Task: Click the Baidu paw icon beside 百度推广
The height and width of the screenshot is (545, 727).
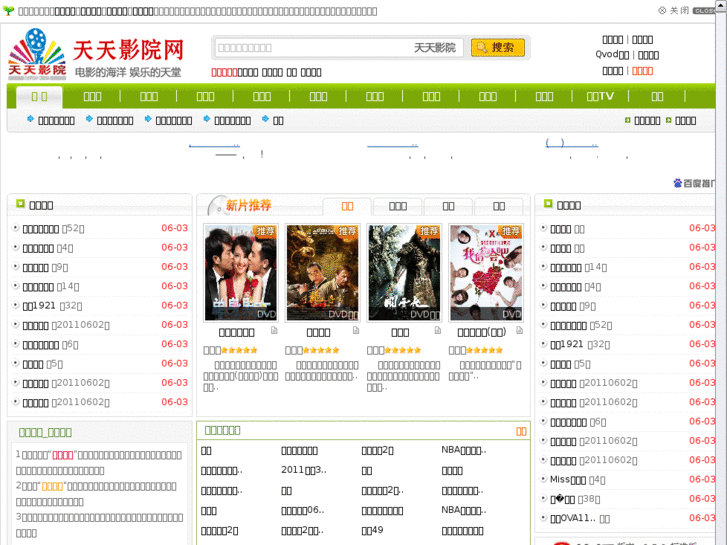Action: (x=677, y=183)
